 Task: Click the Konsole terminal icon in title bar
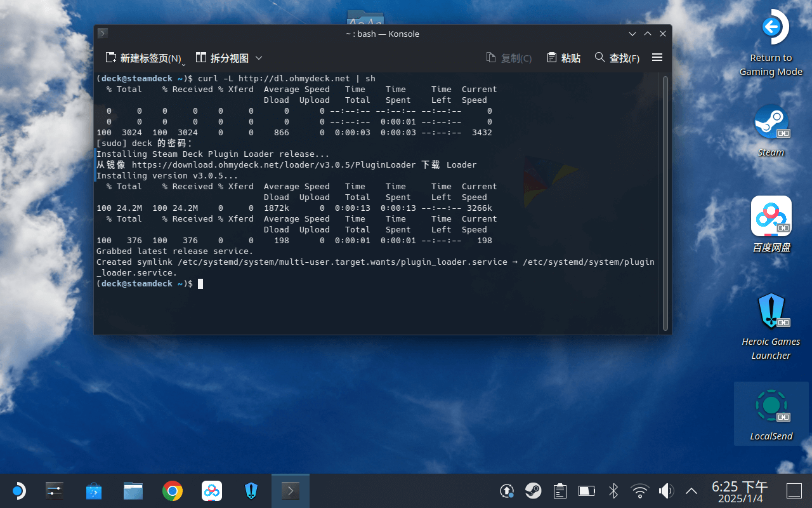pyautogui.click(x=103, y=34)
